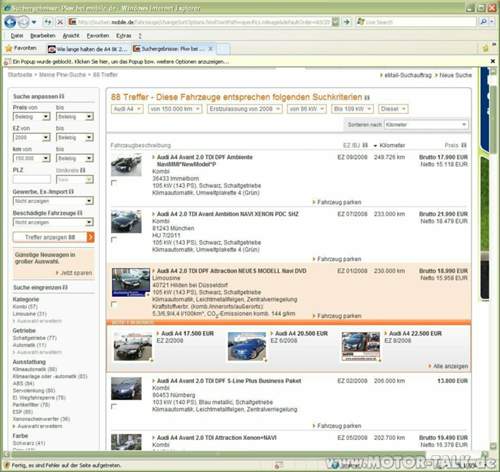The image size is (500, 472).
Task: Open the Extras menu
Action: (123, 36)
